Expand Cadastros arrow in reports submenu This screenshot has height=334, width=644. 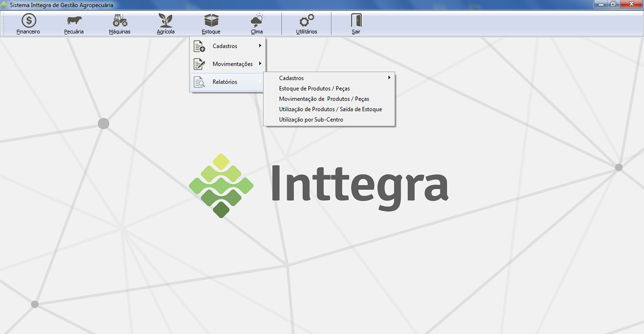click(x=389, y=78)
